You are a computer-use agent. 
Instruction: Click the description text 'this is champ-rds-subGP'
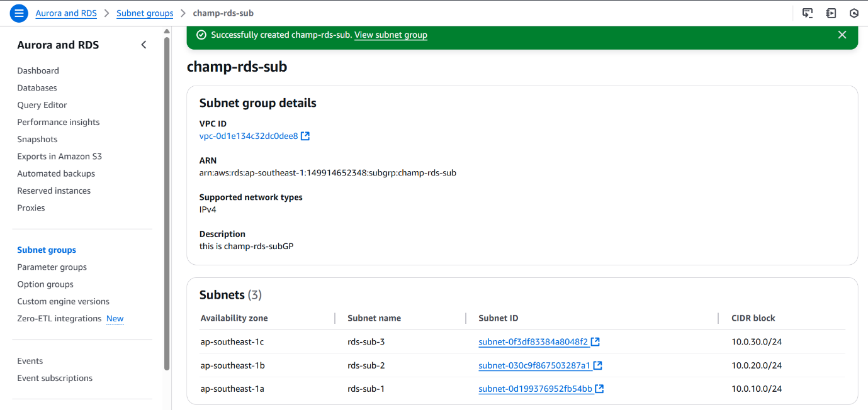click(x=247, y=247)
